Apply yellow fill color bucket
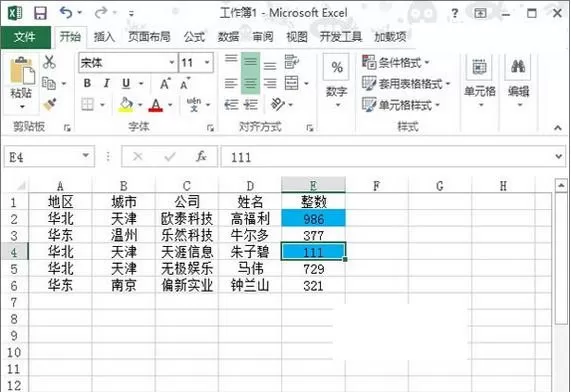Image resolution: width=571 pixels, height=392 pixels. [126, 105]
